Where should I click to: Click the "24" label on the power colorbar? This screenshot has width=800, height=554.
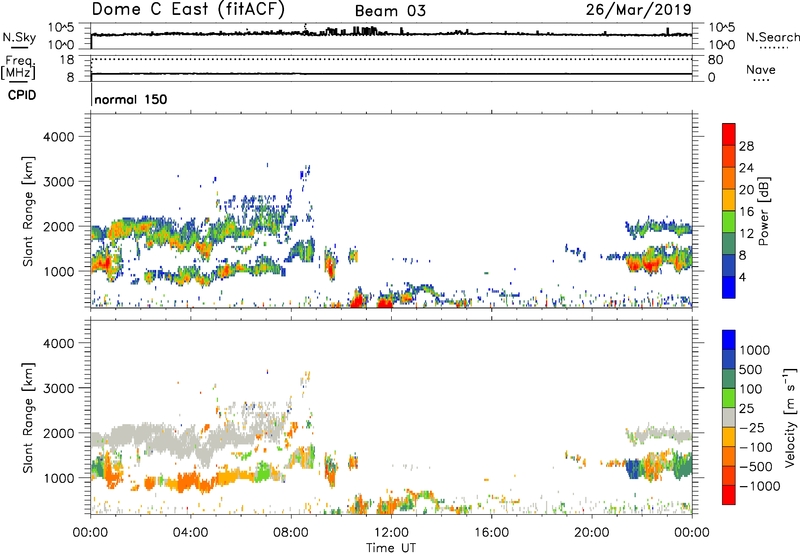pyautogui.click(x=746, y=168)
